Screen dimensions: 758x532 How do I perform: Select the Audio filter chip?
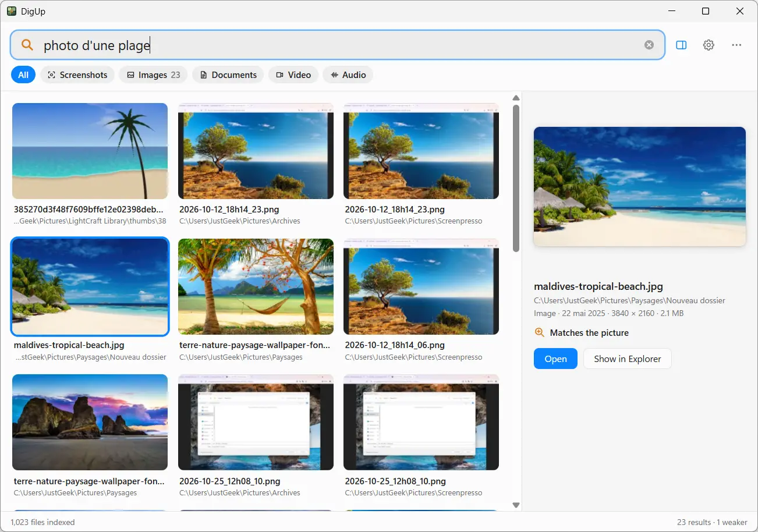348,75
